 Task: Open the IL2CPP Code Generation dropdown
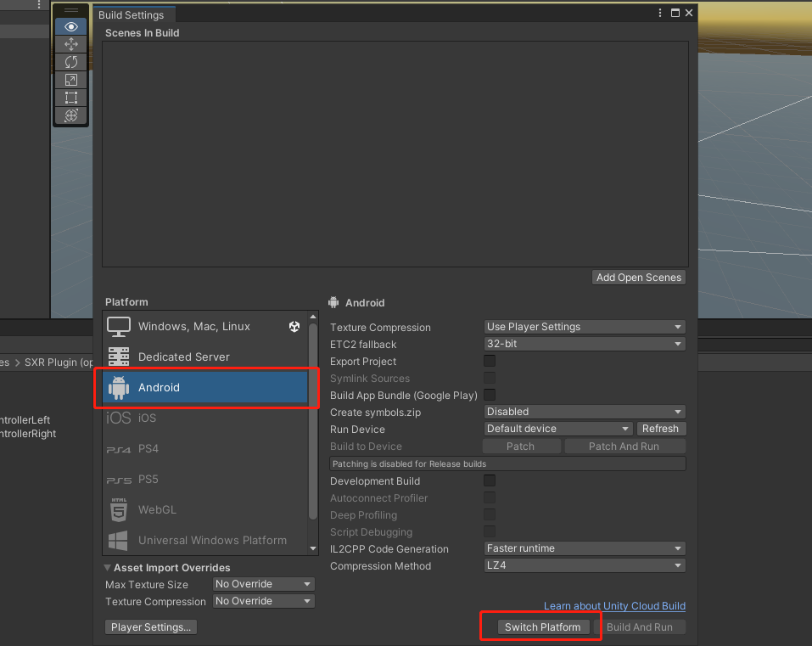pyautogui.click(x=584, y=548)
